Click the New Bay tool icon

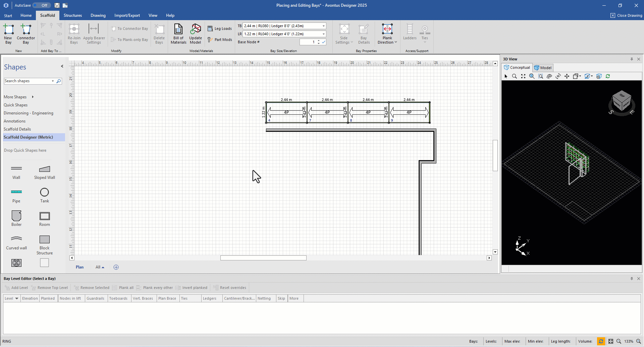pos(8,30)
